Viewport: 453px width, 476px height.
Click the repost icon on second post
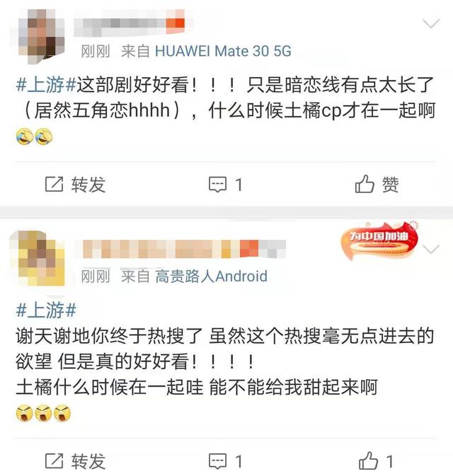54,461
